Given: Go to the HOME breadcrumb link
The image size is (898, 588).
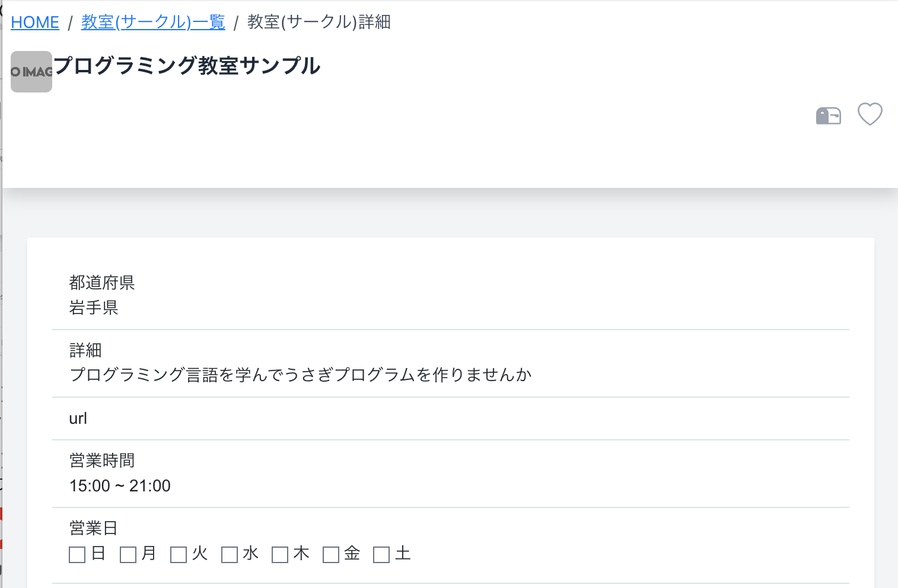Looking at the screenshot, I should coord(35,23).
